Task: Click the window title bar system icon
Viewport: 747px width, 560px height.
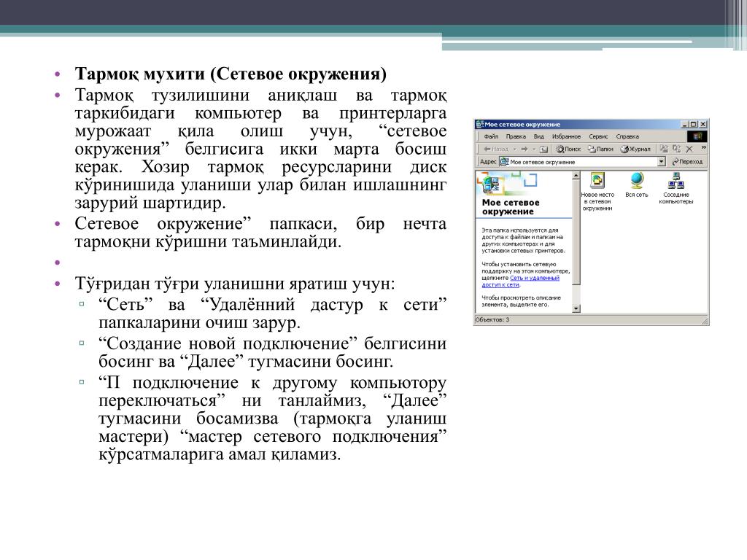Action: (480, 124)
